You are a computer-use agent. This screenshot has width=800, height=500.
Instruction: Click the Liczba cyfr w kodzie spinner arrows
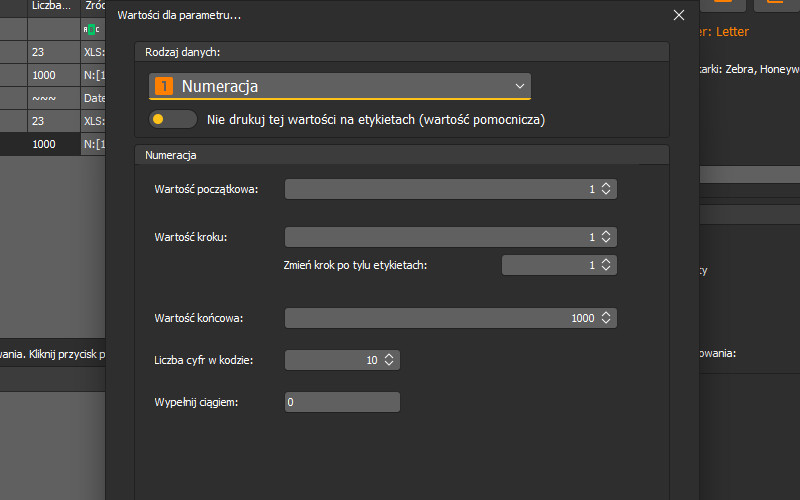[x=389, y=359]
